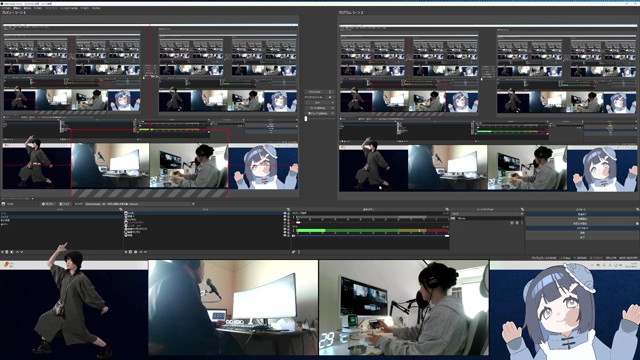Move the selected scene down
The width and height of the screenshot is (640, 360).
(21, 252)
